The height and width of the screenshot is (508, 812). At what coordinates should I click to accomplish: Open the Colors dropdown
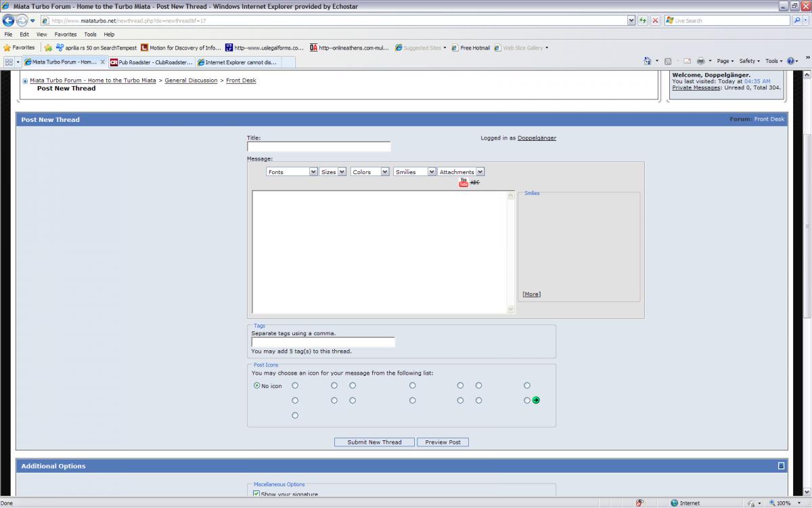coord(369,172)
